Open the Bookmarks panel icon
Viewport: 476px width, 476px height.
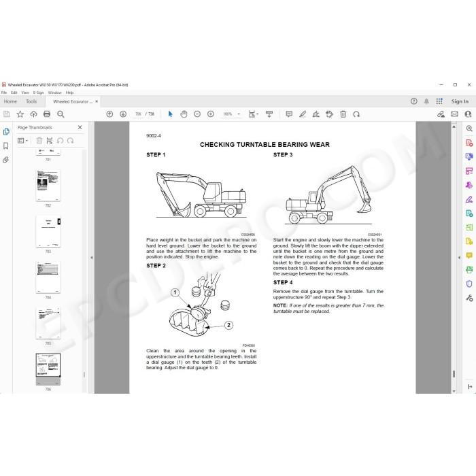(x=5, y=146)
